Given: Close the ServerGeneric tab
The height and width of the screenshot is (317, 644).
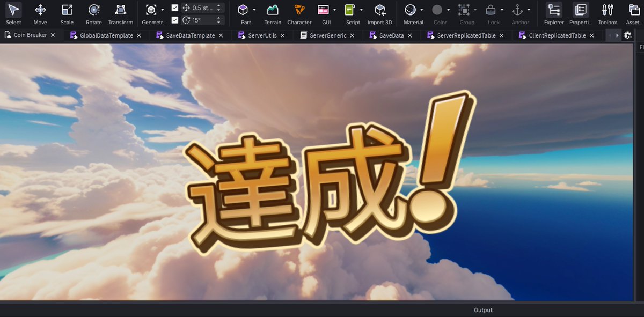Looking at the screenshot, I should tap(352, 35).
